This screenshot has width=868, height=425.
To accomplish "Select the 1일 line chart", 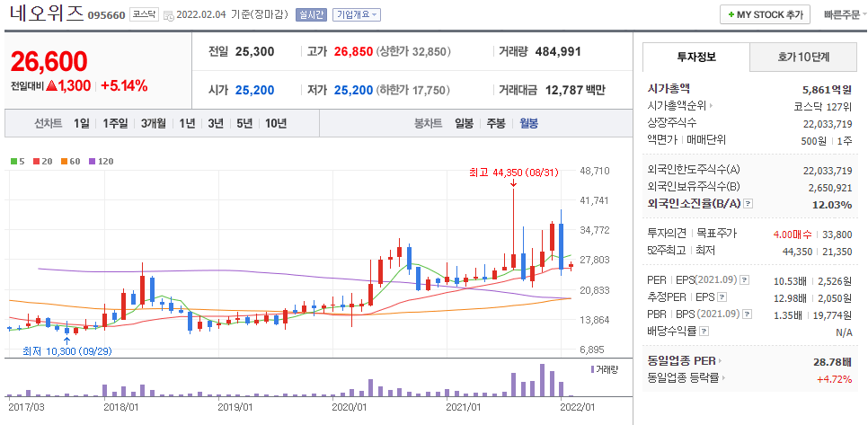I will pos(82,123).
